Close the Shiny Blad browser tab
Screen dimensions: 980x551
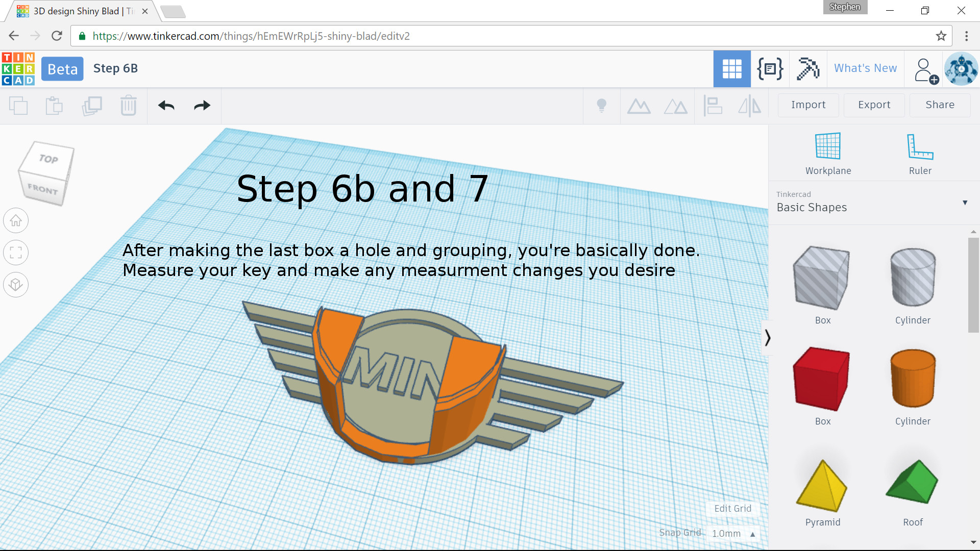tap(145, 11)
